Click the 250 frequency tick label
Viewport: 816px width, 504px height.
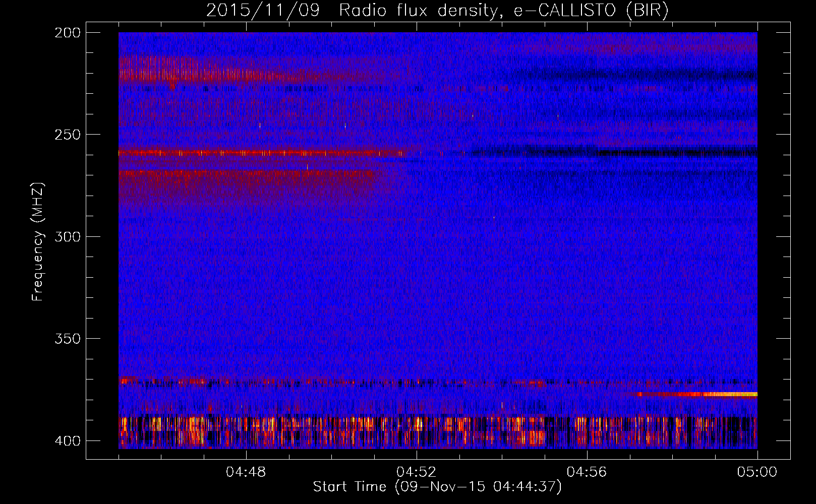point(68,135)
